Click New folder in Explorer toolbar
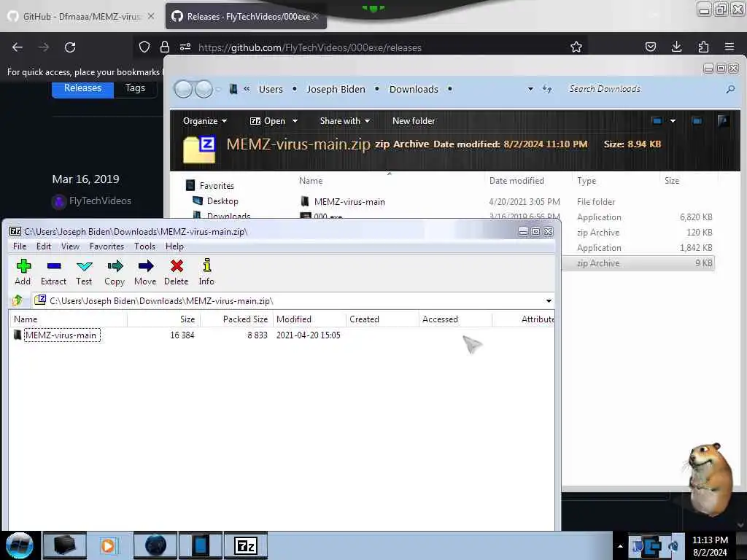The image size is (747, 560). pos(414,121)
